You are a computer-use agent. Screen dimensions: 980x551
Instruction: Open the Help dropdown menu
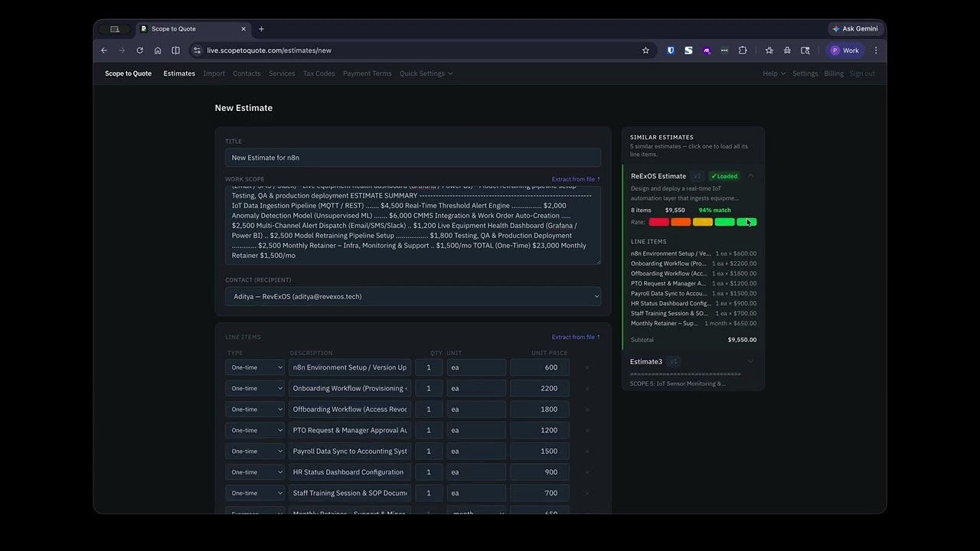click(x=773, y=73)
